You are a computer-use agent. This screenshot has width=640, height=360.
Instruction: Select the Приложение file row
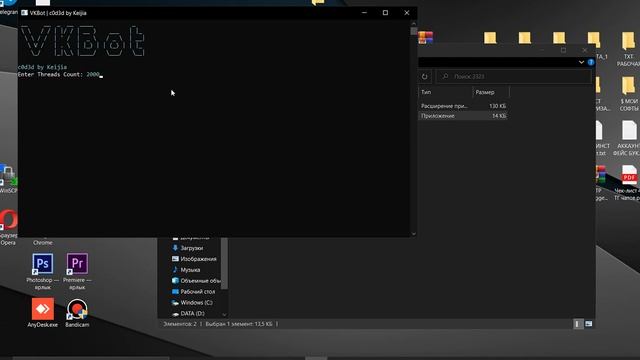pyautogui.click(x=463, y=116)
